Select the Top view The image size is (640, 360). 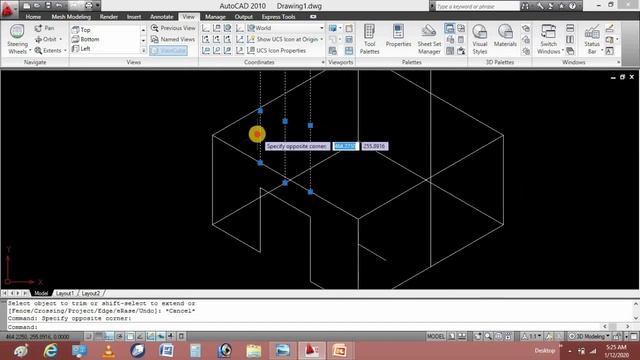click(81, 29)
